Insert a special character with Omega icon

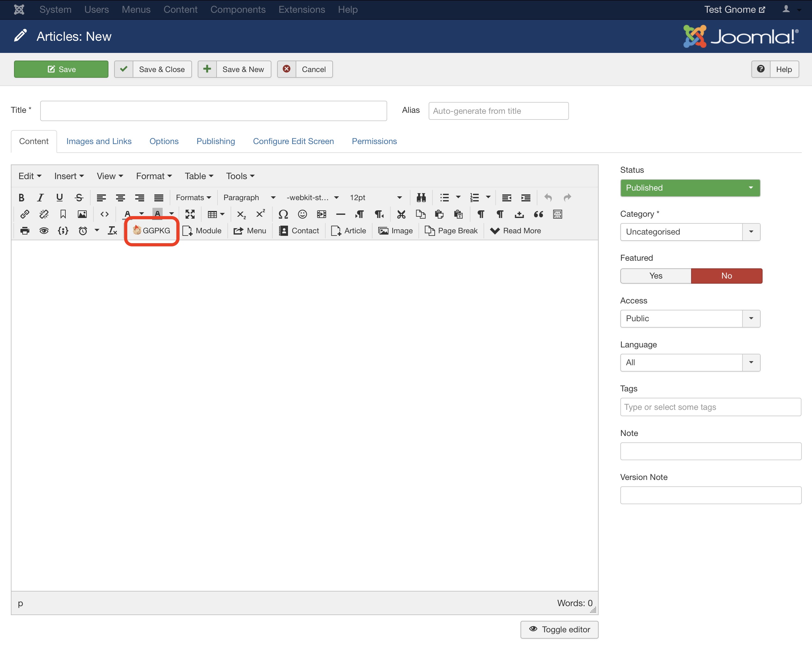pyautogui.click(x=283, y=214)
